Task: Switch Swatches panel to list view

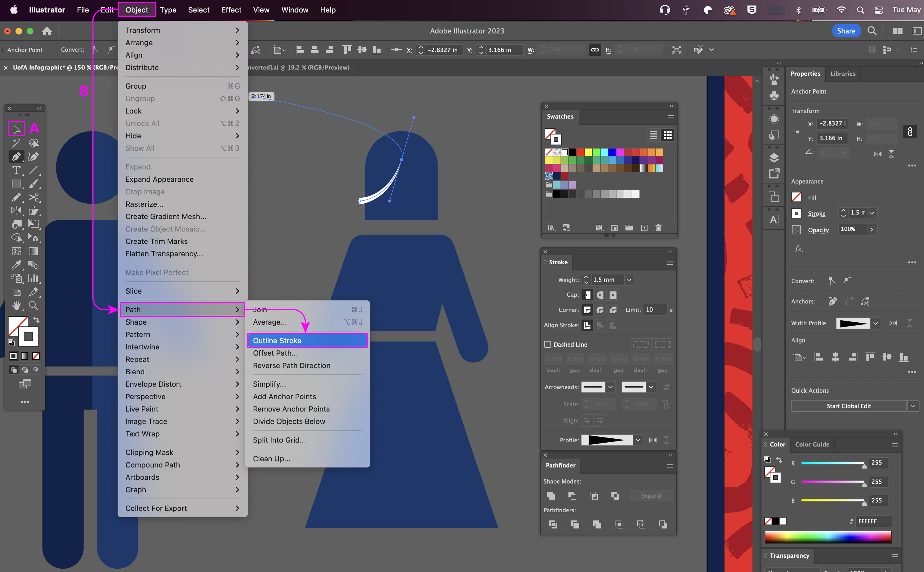Action: click(653, 135)
